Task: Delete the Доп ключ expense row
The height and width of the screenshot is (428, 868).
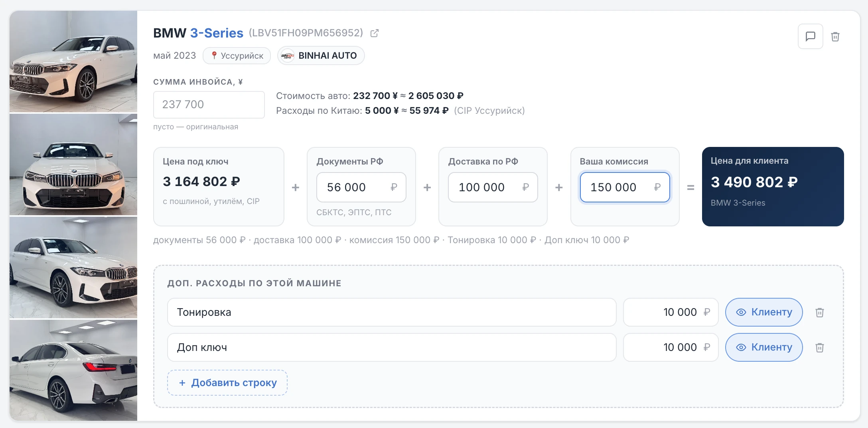Action: [820, 347]
